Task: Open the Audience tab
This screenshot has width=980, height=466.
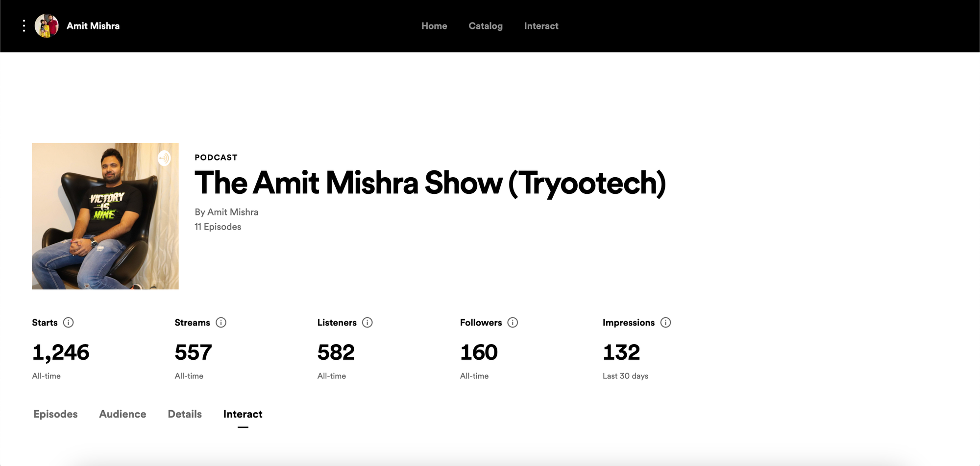Action: coord(122,414)
